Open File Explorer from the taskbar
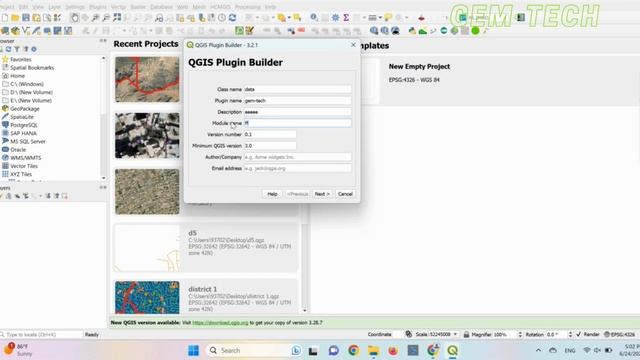This screenshot has height=360, width=640. click(373, 351)
